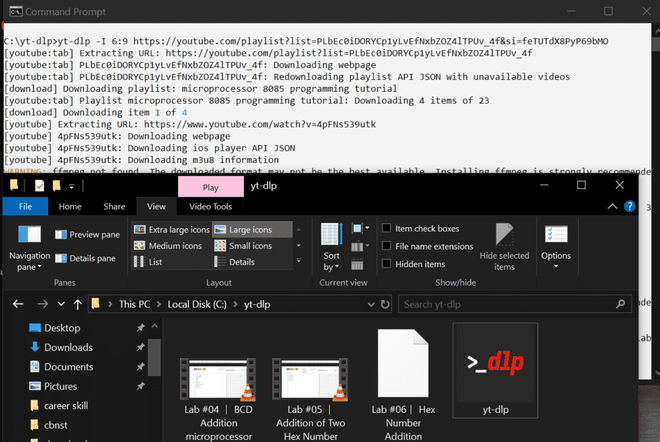Click the search magnifier icon

point(620,304)
